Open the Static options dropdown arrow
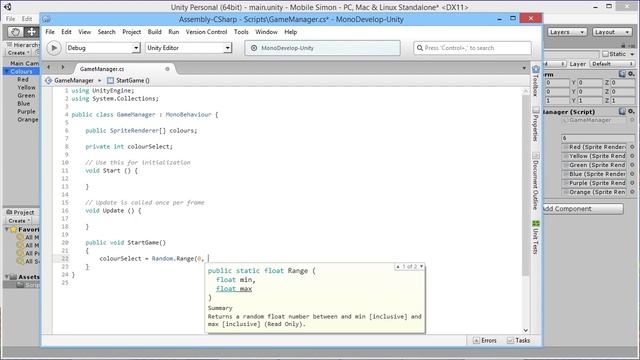 pyautogui.click(x=632, y=54)
